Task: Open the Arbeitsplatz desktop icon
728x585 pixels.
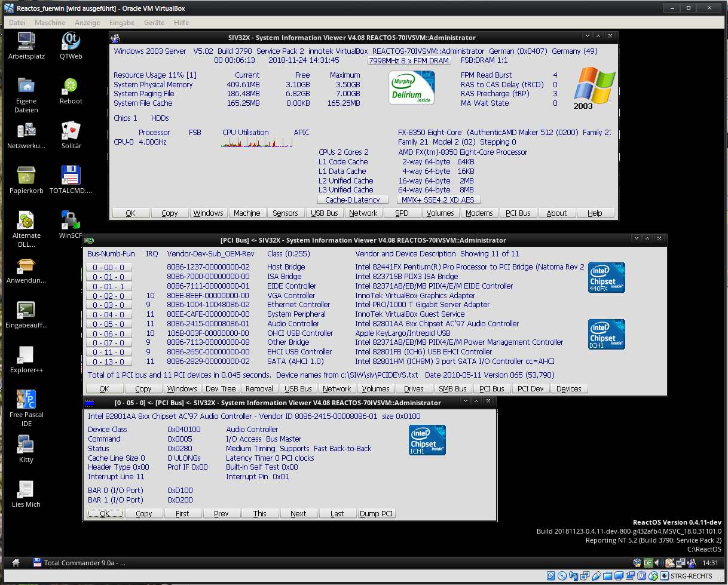Action: (x=26, y=41)
